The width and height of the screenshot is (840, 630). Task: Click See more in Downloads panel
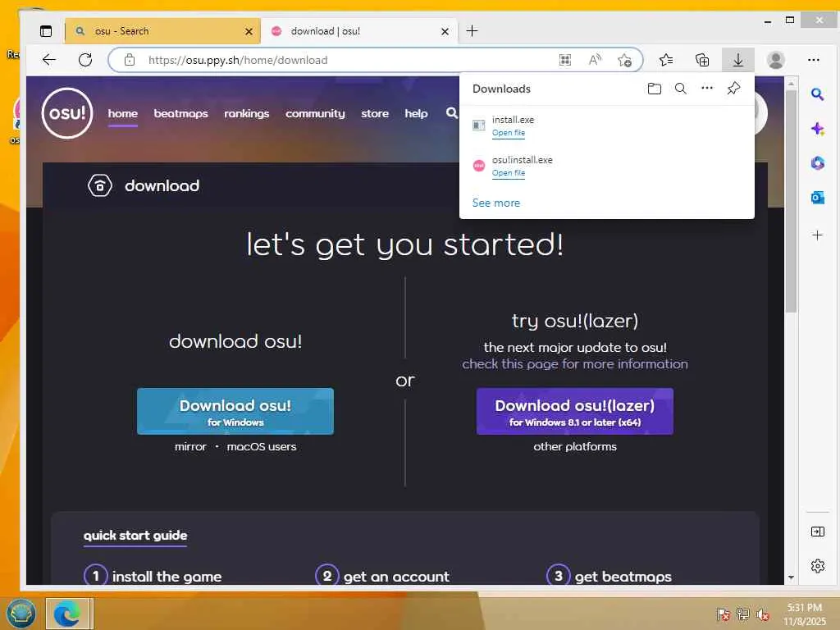(x=496, y=203)
